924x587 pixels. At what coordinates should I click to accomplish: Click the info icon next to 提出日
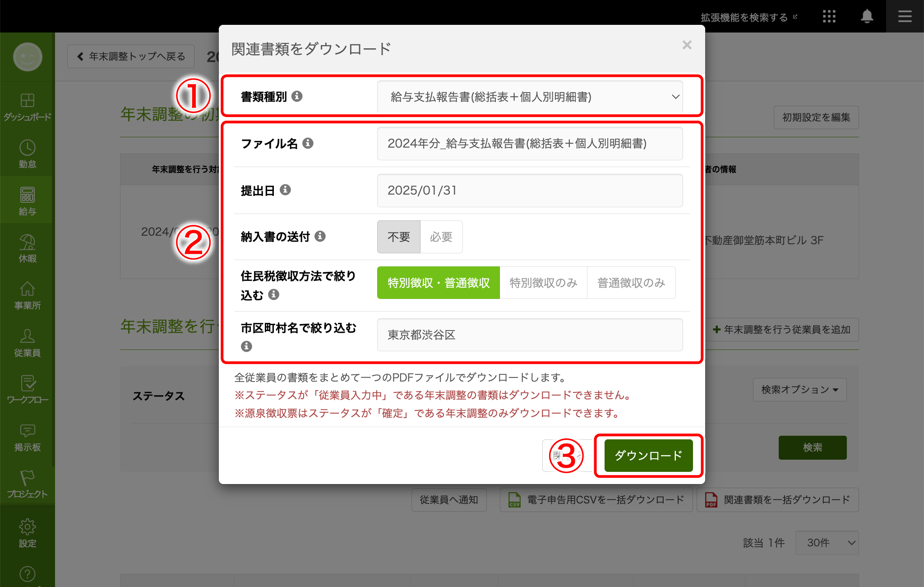pyautogui.click(x=285, y=190)
